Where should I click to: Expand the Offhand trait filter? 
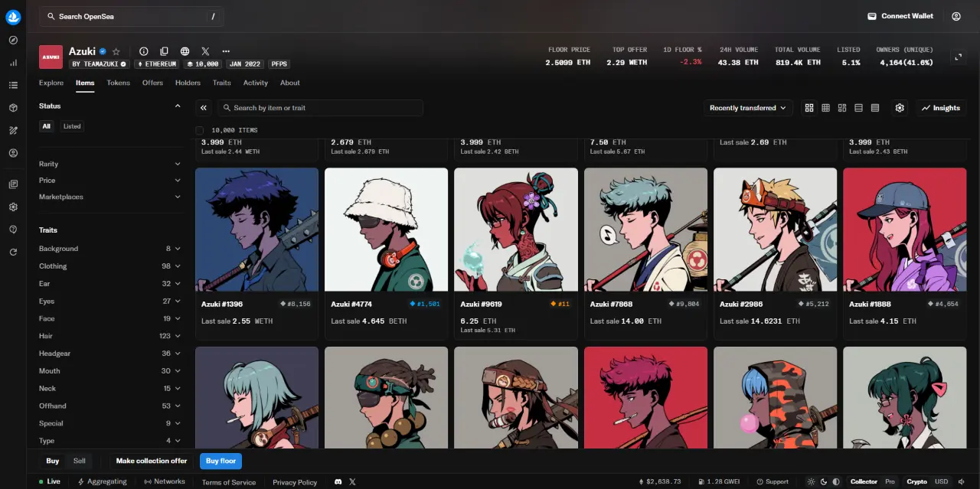109,406
